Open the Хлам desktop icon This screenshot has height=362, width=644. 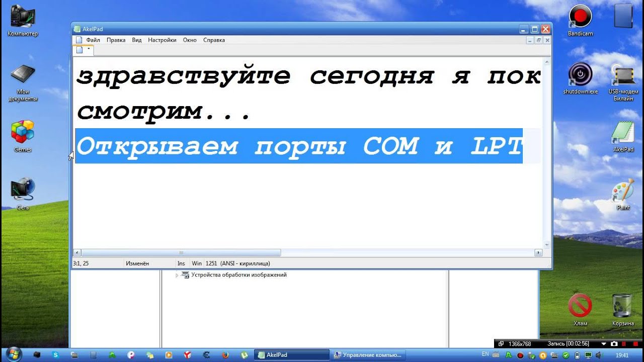click(580, 310)
